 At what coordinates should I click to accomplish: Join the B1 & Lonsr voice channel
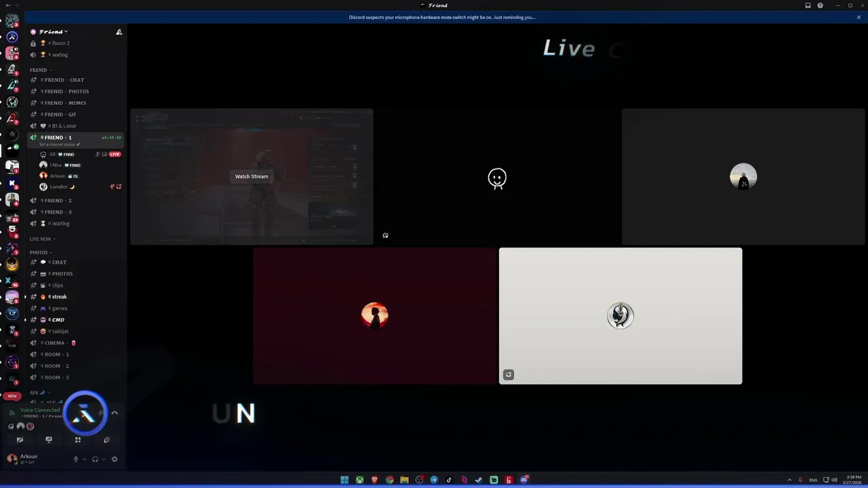(75, 126)
